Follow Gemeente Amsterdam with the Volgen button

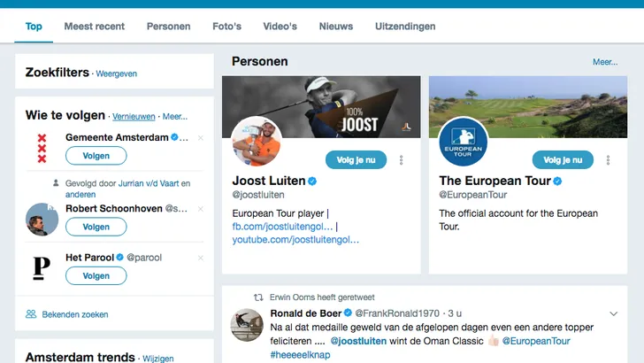pos(96,156)
